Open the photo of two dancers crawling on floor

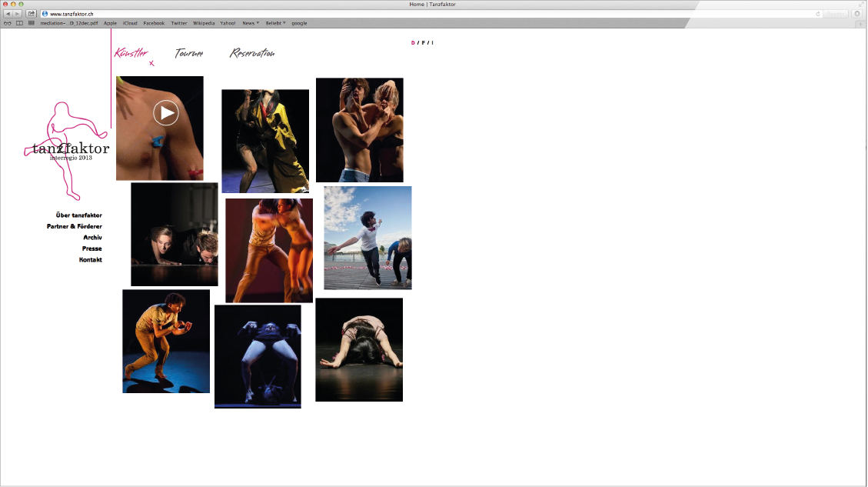[x=175, y=235]
